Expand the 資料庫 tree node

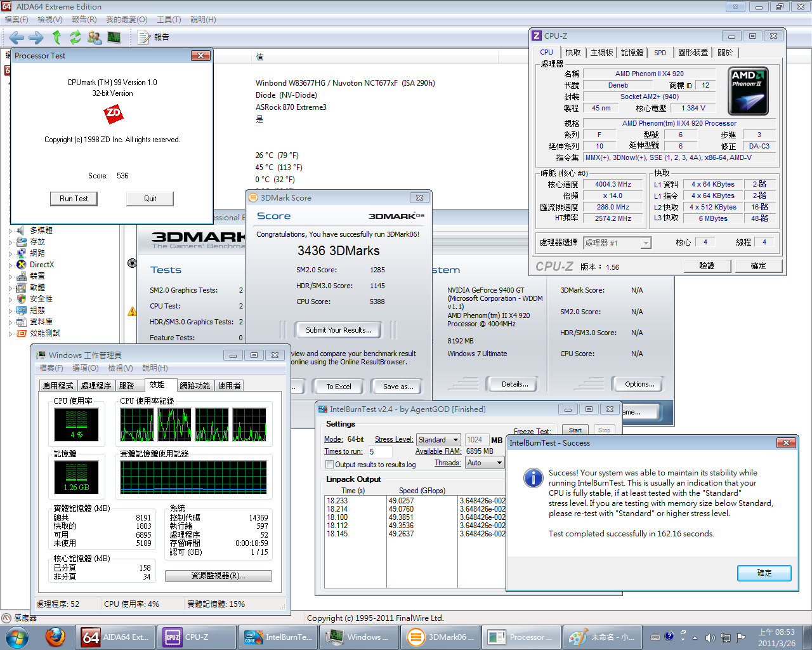tap(11, 322)
